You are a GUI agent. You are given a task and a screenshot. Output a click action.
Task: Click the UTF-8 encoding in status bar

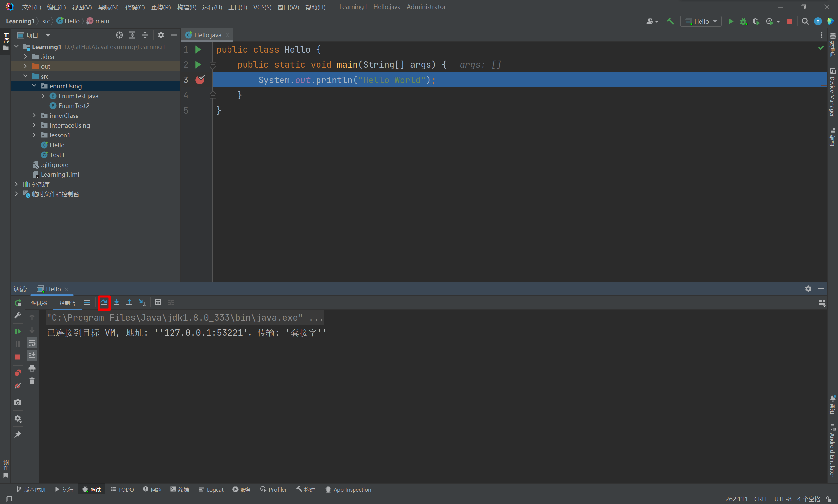coord(783,499)
